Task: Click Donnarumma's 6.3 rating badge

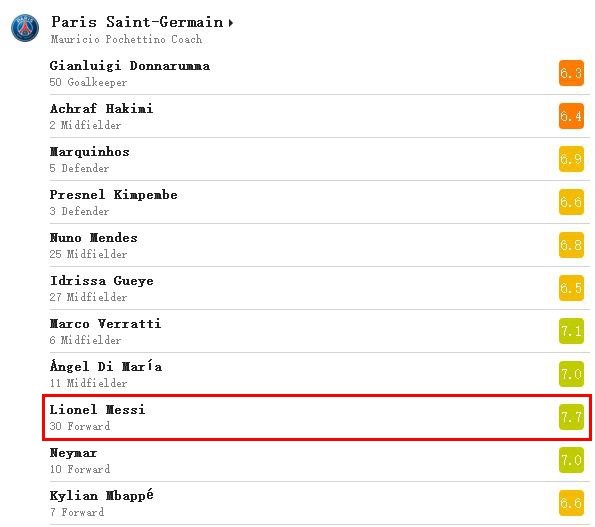Action: click(x=571, y=73)
